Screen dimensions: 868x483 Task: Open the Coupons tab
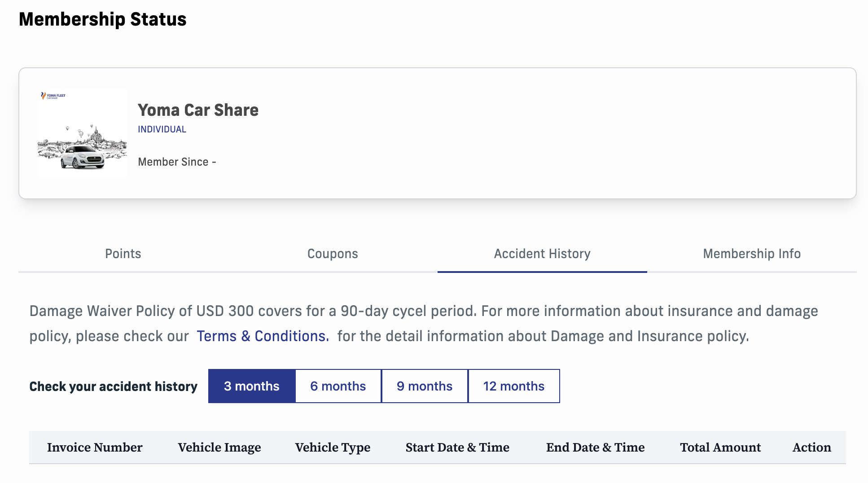333,254
